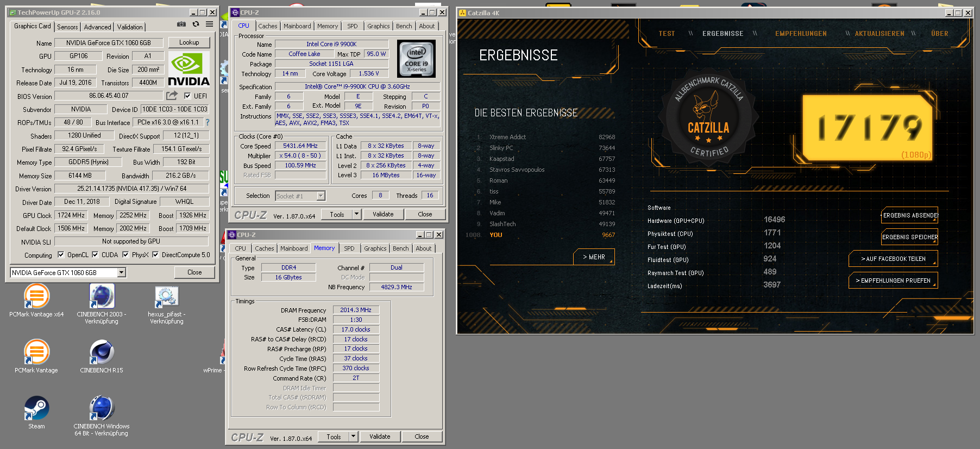
Task: Click the Lookup button in GPU-Z
Action: pyautogui.click(x=189, y=42)
